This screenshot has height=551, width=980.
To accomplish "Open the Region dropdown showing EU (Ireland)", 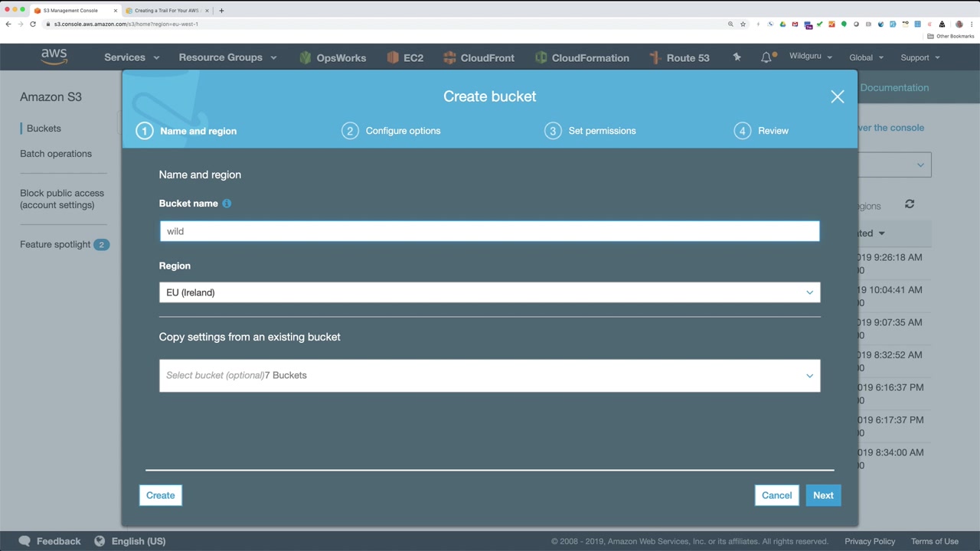I will click(x=489, y=292).
